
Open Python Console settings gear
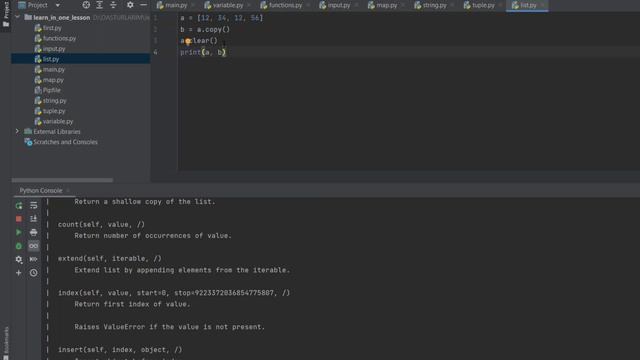[19, 259]
